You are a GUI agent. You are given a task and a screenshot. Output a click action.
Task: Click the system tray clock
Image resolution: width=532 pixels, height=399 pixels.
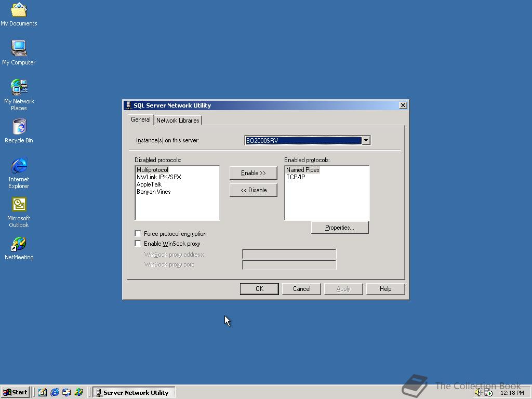pos(512,393)
